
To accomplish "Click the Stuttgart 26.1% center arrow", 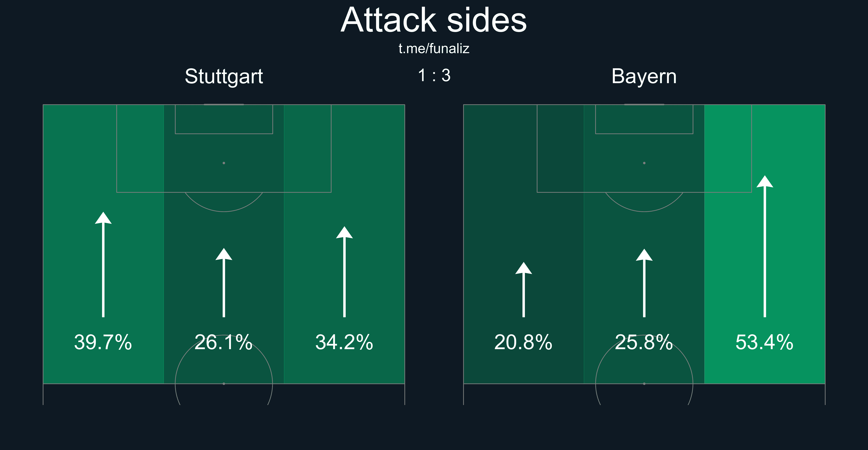I will click(224, 285).
